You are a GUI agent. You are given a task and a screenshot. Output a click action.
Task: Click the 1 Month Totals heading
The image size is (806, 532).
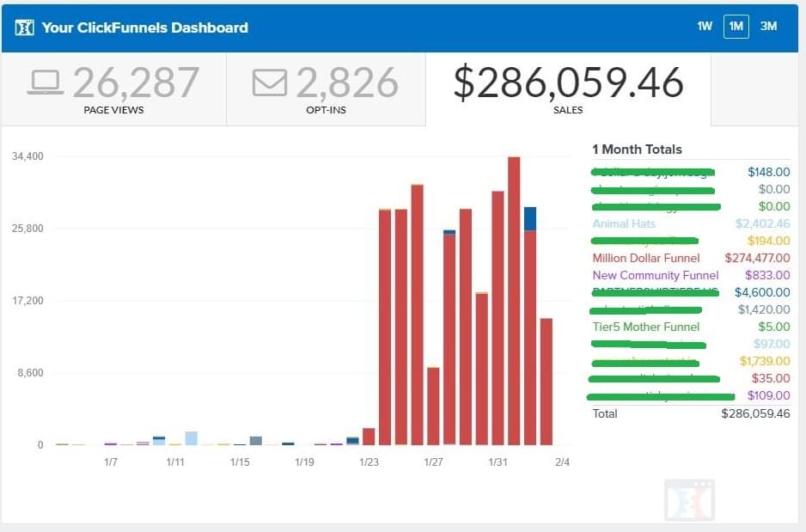pos(637,150)
